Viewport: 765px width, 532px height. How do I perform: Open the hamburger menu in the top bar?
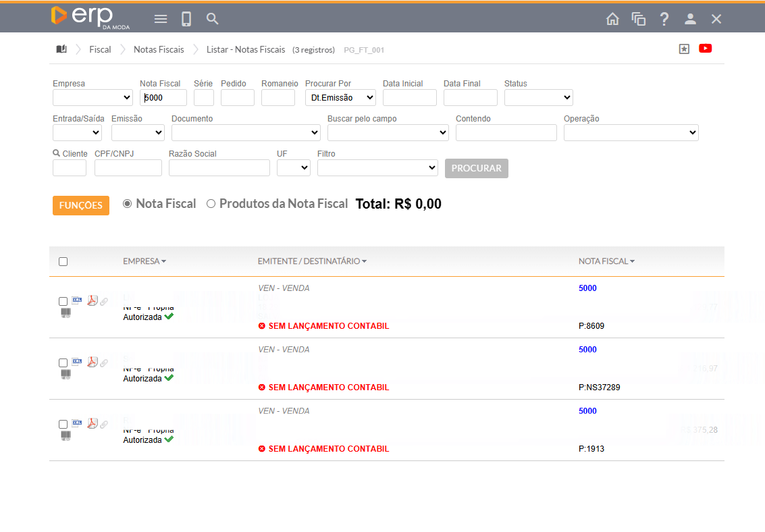pos(161,19)
